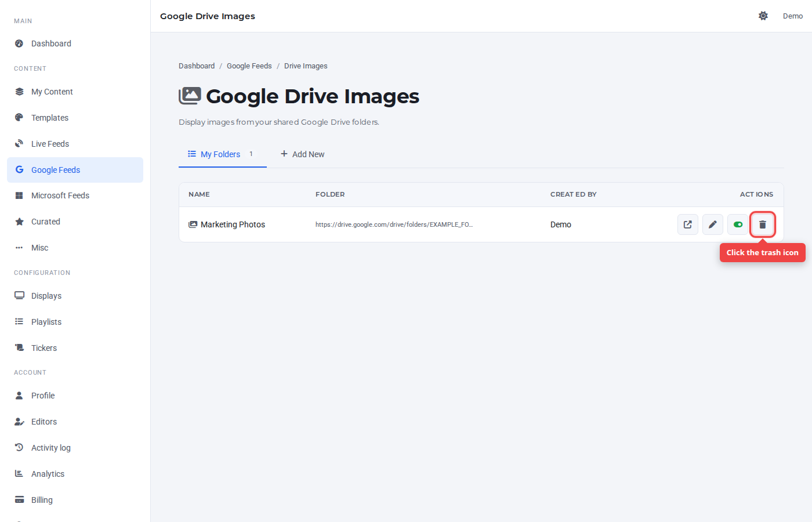Open Playlists page

click(75, 322)
